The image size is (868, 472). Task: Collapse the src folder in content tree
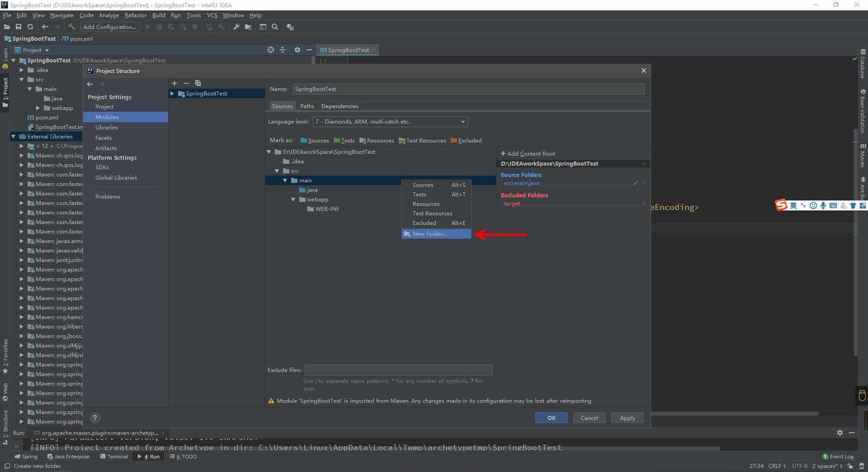[277, 171]
